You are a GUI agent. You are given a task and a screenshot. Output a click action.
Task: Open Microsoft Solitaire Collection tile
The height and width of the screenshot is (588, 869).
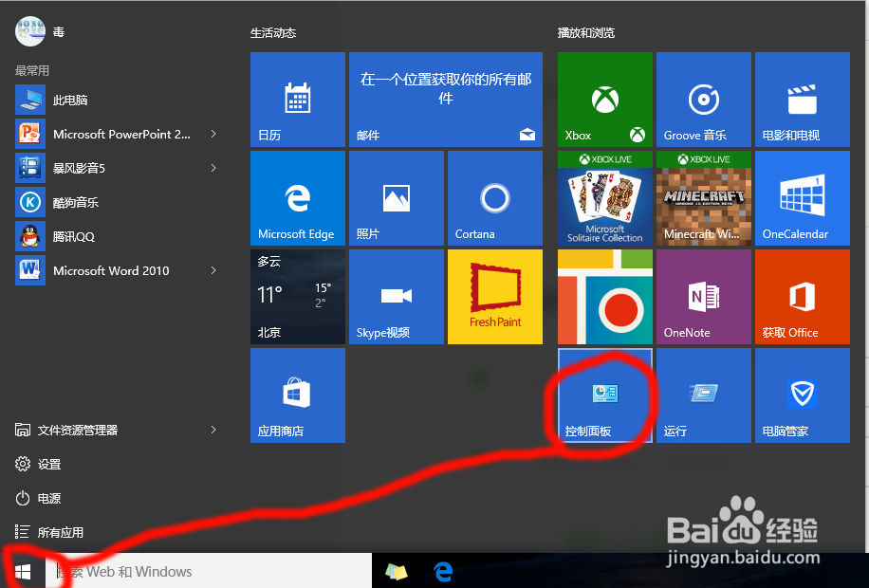point(604,198)
